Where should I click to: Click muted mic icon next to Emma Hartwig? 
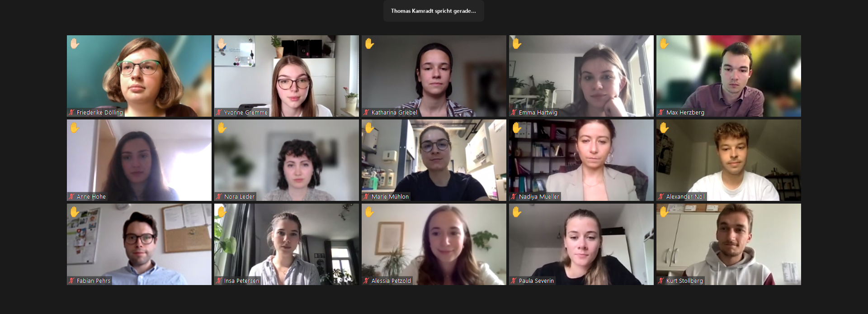514,112
